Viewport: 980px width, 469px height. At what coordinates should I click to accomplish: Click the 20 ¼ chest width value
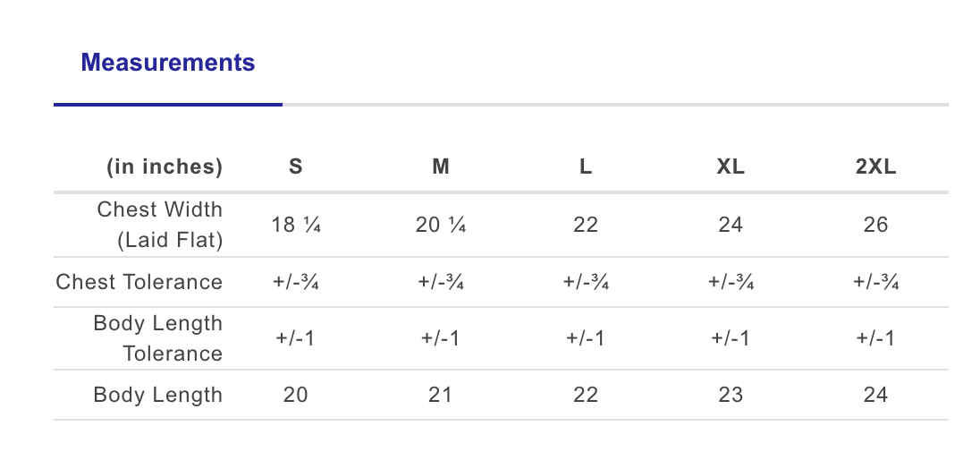(440, 225)
